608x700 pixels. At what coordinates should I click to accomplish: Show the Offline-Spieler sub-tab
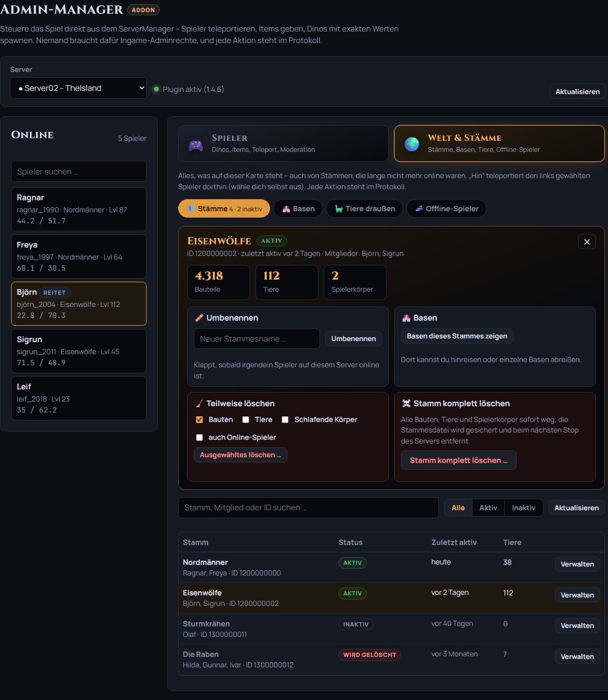click(x=446, y=209)
